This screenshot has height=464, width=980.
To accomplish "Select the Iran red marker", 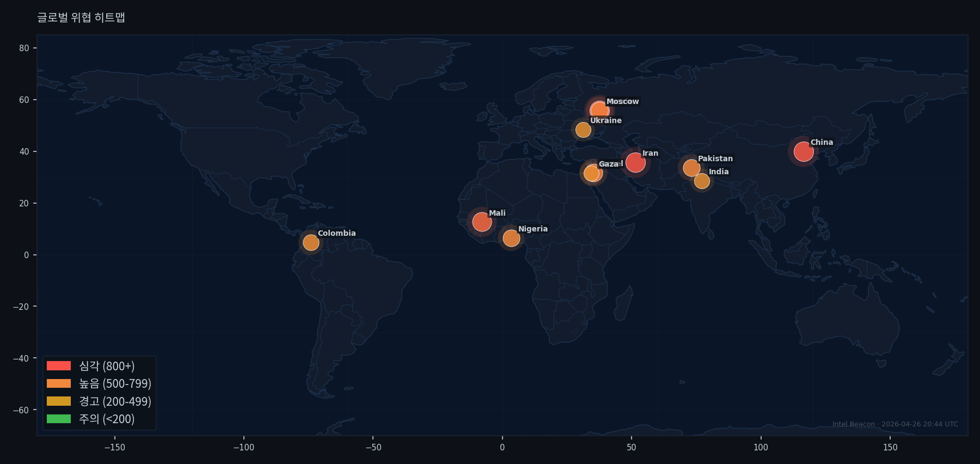I will [635, 162].
